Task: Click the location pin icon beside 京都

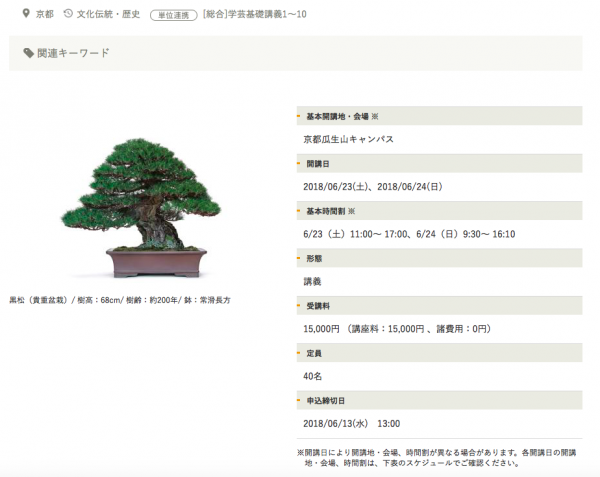Action: [24, 15]
